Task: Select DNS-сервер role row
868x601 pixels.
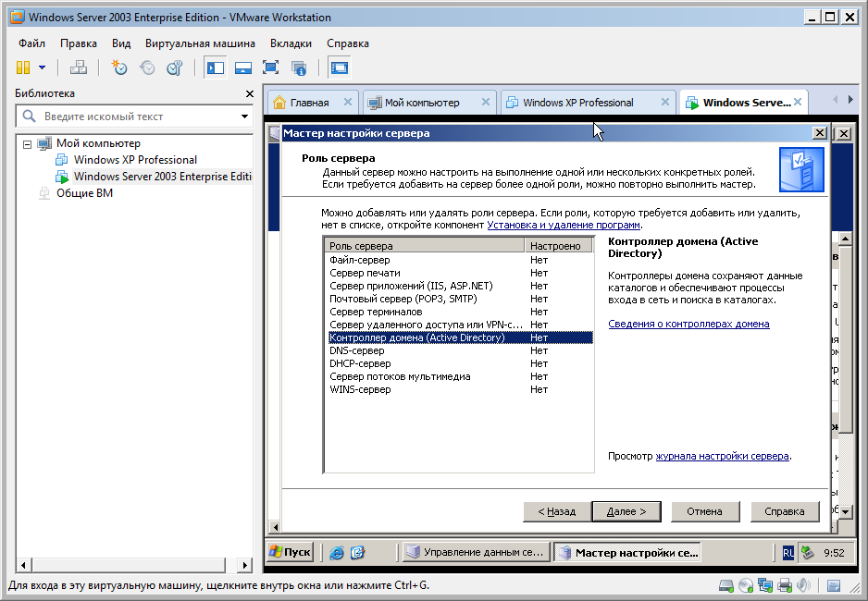Action: coord(460,350)
